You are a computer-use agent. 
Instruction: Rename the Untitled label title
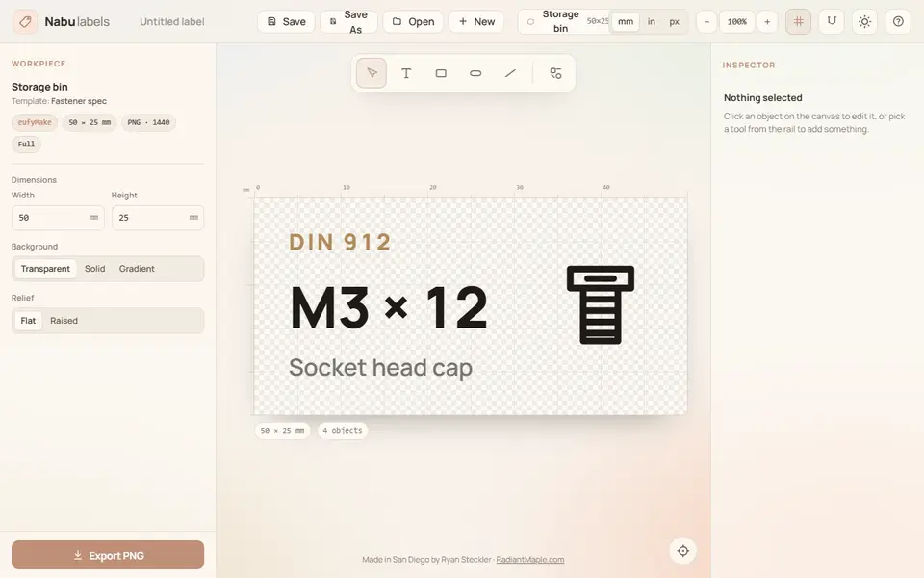[172, 22]
